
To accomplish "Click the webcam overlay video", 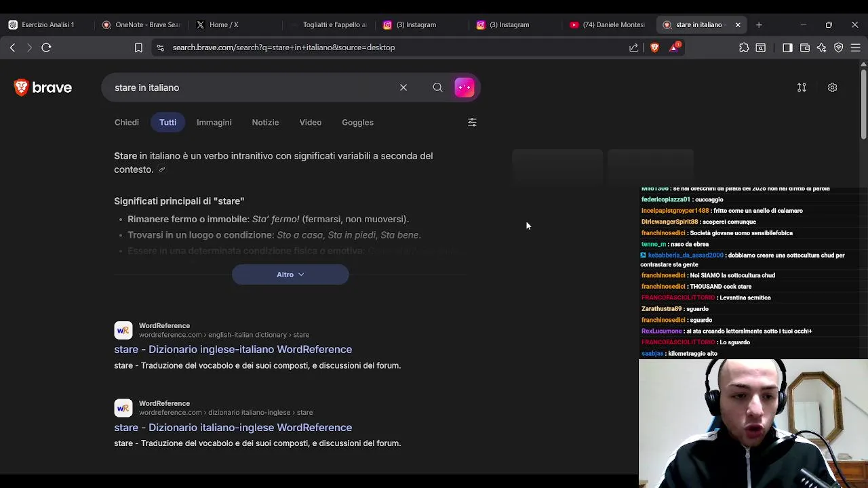I will (753, 424).
